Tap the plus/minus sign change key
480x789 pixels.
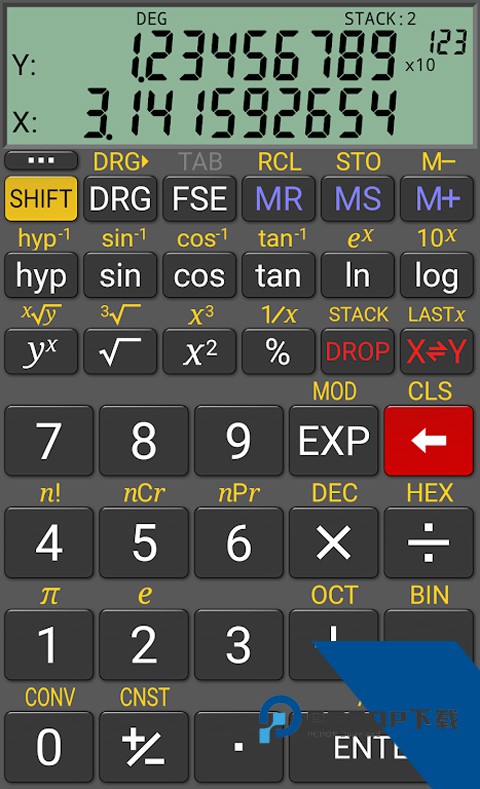[x=144, y=747]
